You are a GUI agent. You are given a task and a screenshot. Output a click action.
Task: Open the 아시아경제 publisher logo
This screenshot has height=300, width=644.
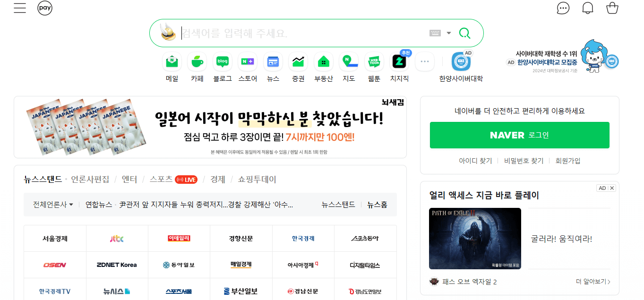(x=303, y=265)
